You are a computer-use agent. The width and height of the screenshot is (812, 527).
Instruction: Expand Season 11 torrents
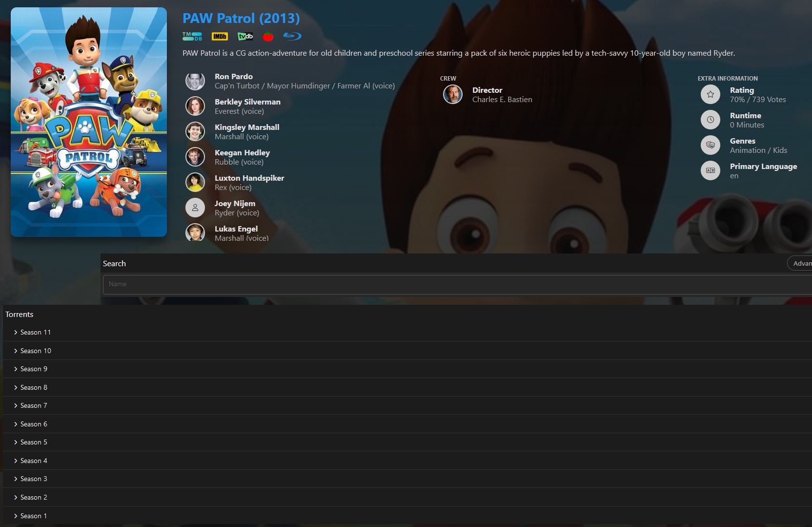[x=407, y=332]
